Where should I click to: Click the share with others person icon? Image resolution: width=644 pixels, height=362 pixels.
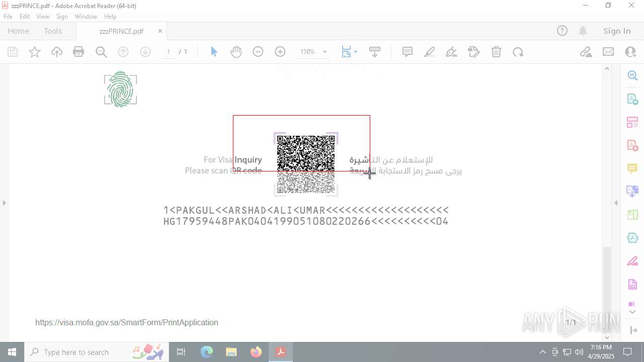tap(630, 52)
